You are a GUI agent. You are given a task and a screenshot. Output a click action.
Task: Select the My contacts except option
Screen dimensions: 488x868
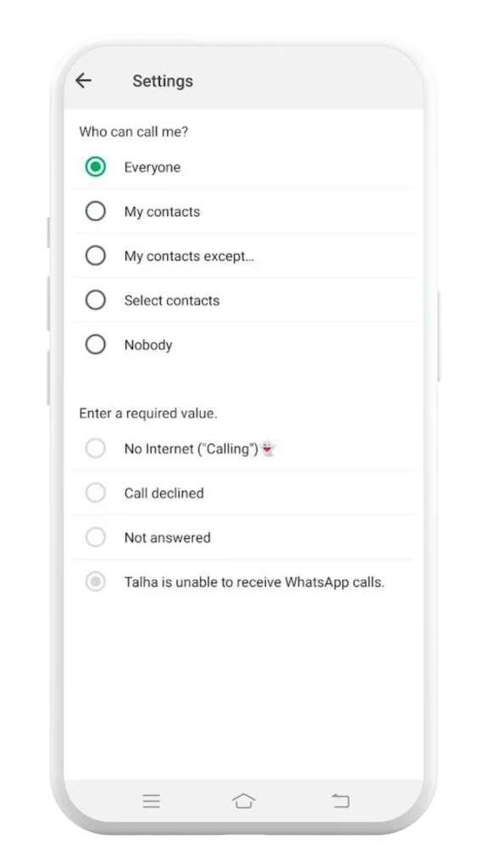[x=96, y=255]
